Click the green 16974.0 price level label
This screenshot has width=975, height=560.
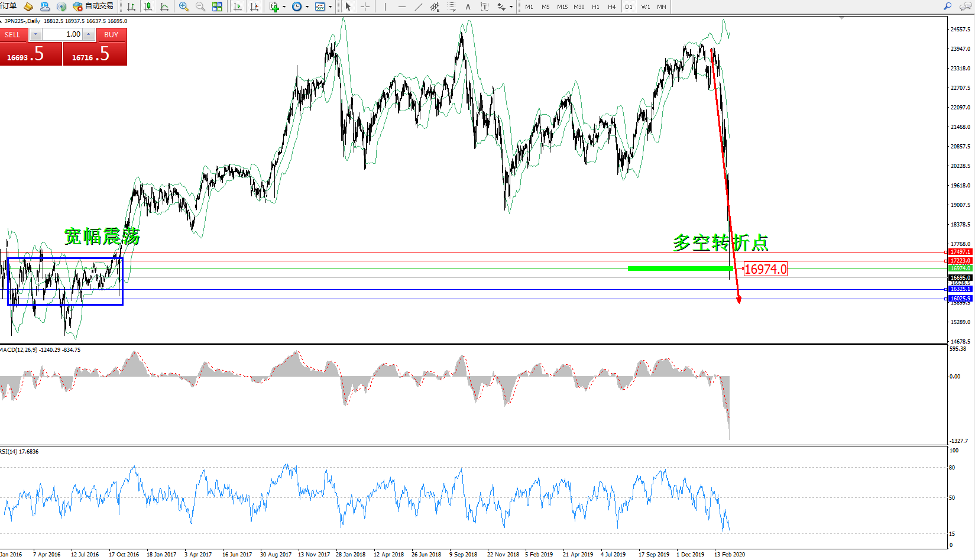(x=960, y=268)
